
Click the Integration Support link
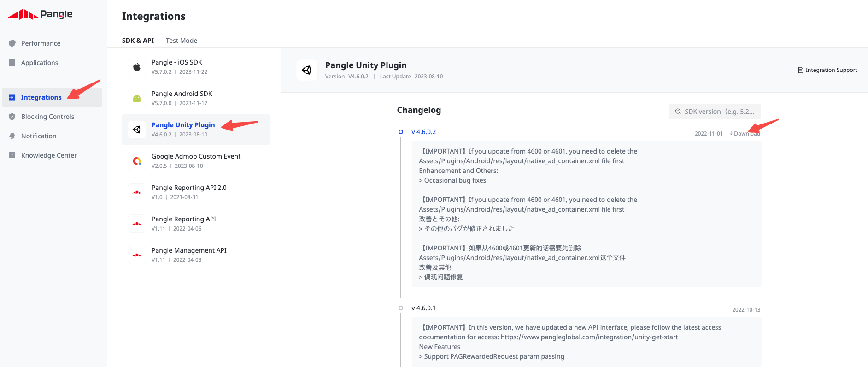tap(827, 70)
